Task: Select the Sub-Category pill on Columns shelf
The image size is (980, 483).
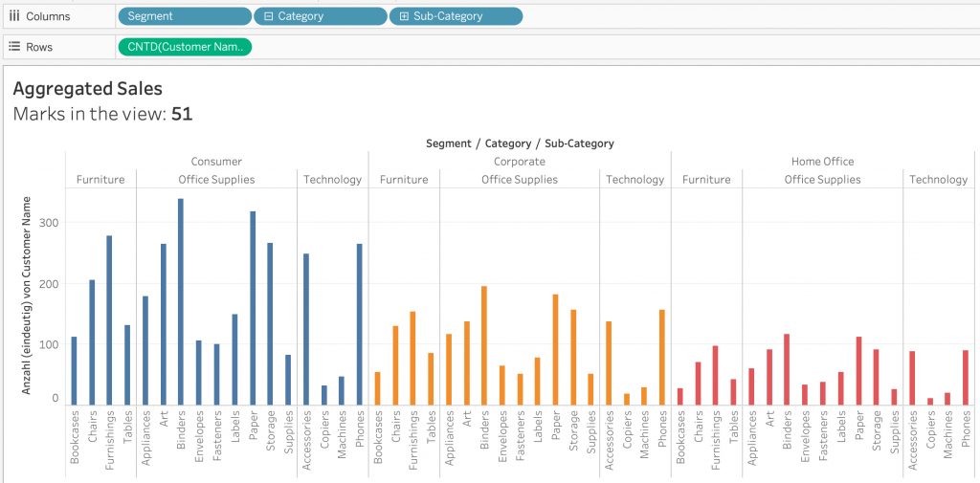Action: tap(456, 16)
